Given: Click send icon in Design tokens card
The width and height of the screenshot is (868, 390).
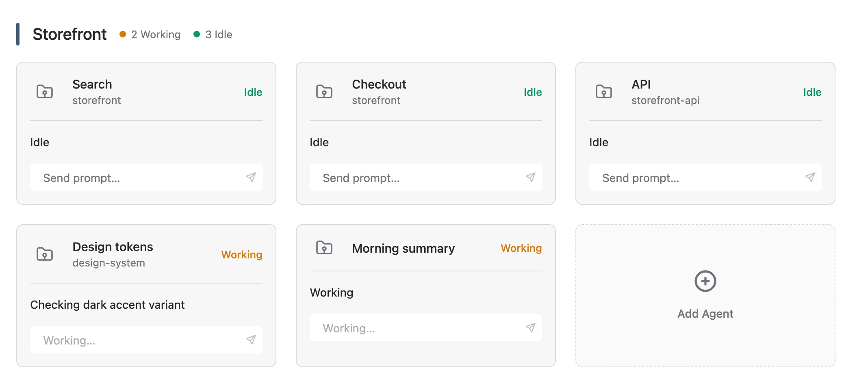Looking at the screenshot, I should pos(251,340).
